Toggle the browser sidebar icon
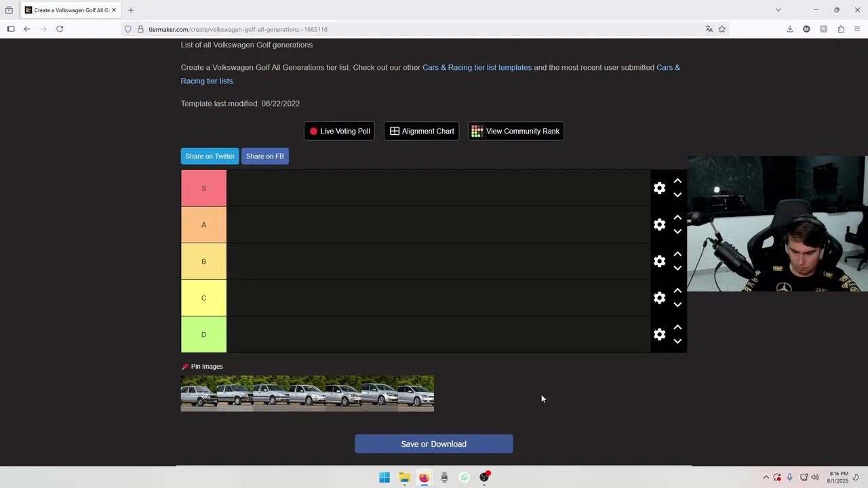 (x=11, y=29)
